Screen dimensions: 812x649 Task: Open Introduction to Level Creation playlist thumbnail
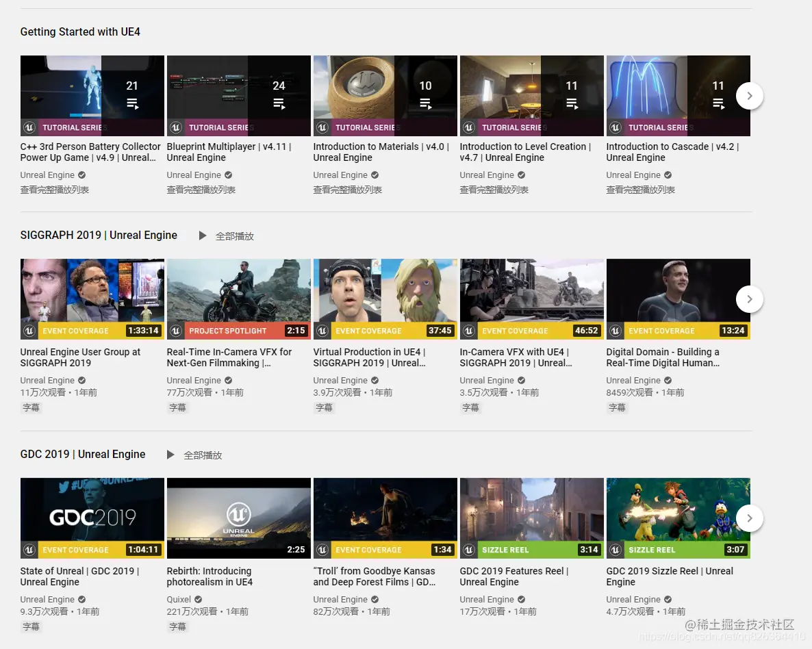pos(532,96)
